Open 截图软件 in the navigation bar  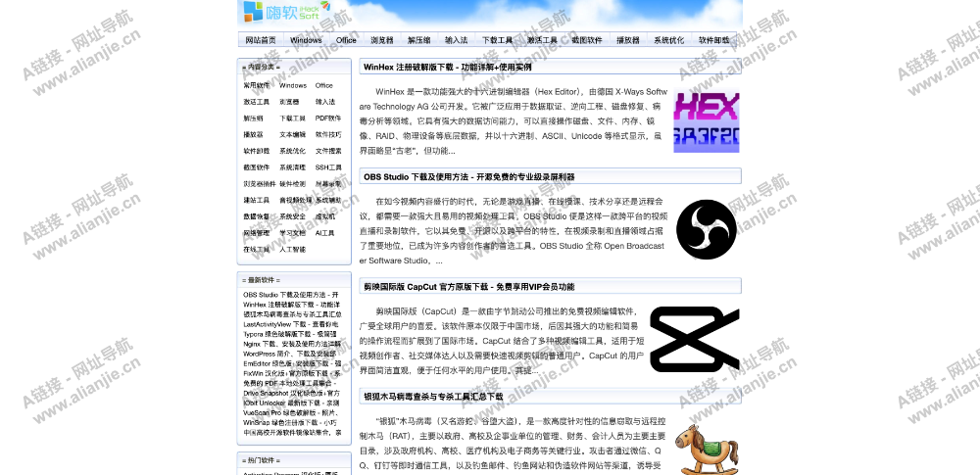click(587, 40)
